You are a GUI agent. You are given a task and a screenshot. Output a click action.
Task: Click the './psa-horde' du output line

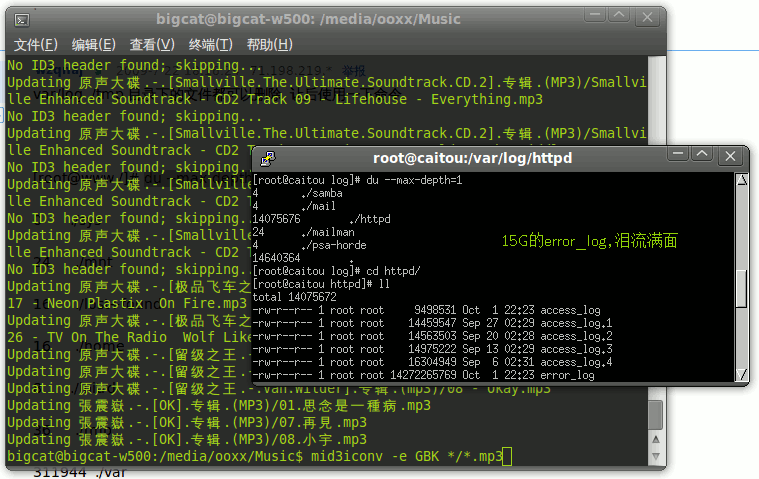(x=309, y=245)
